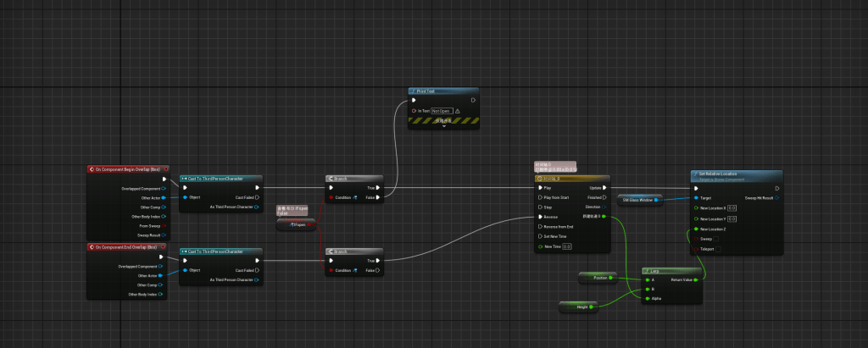
Task: Enable the Sweep checkbox on Set Relative Location
Action: [x=716, y=239]
